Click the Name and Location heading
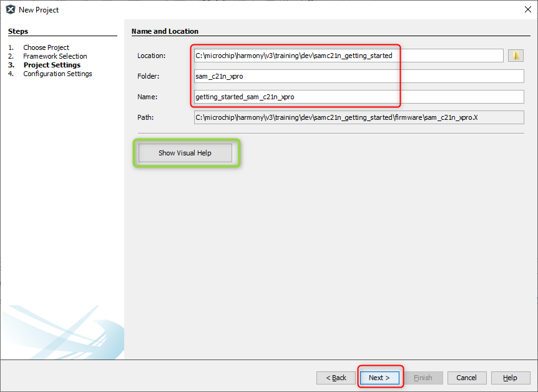The width and height of the screenshot is (538, 392). (165, 31)
